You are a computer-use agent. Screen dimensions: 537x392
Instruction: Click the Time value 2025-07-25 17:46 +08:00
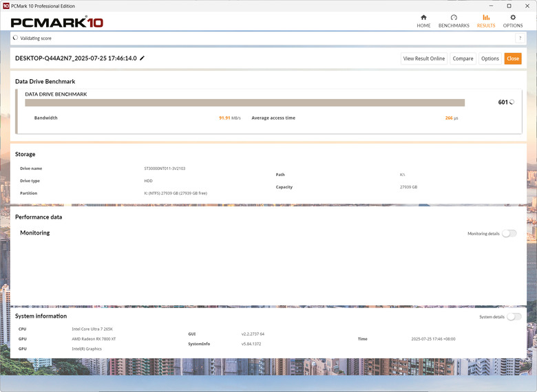(x=433, y=339)
